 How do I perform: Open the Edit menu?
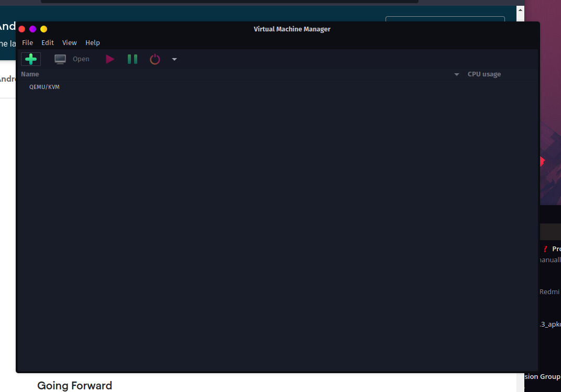pos(48,42)
